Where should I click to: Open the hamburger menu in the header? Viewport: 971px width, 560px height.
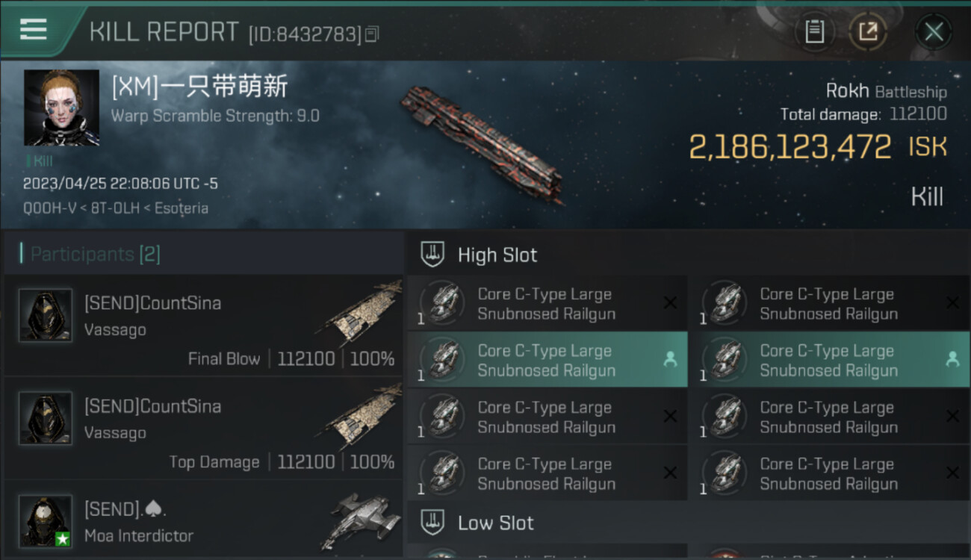pyautogui.click(x=33, y=30)
